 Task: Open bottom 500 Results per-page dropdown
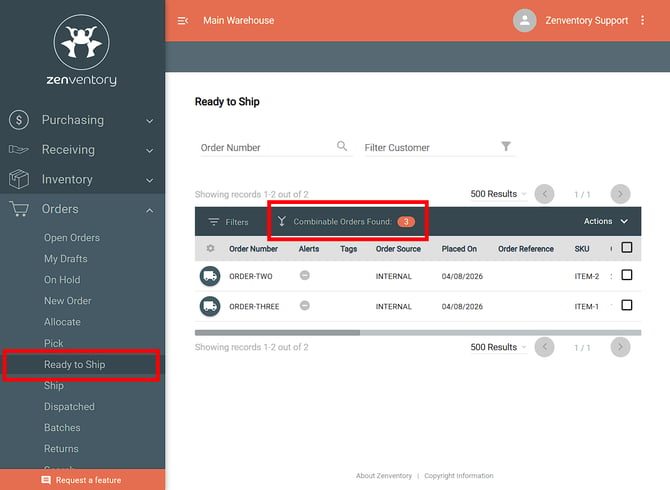(498, 347)
